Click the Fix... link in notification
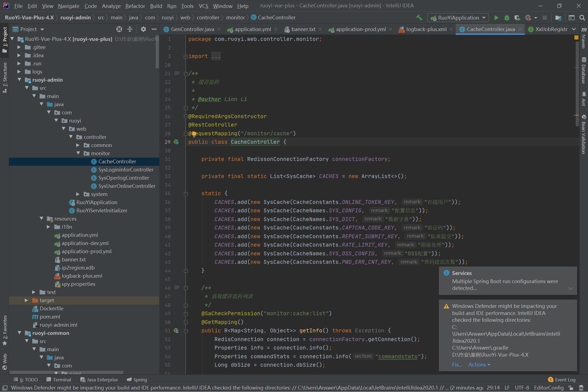This screenshot has height=392, width=588. pos(457,365)
